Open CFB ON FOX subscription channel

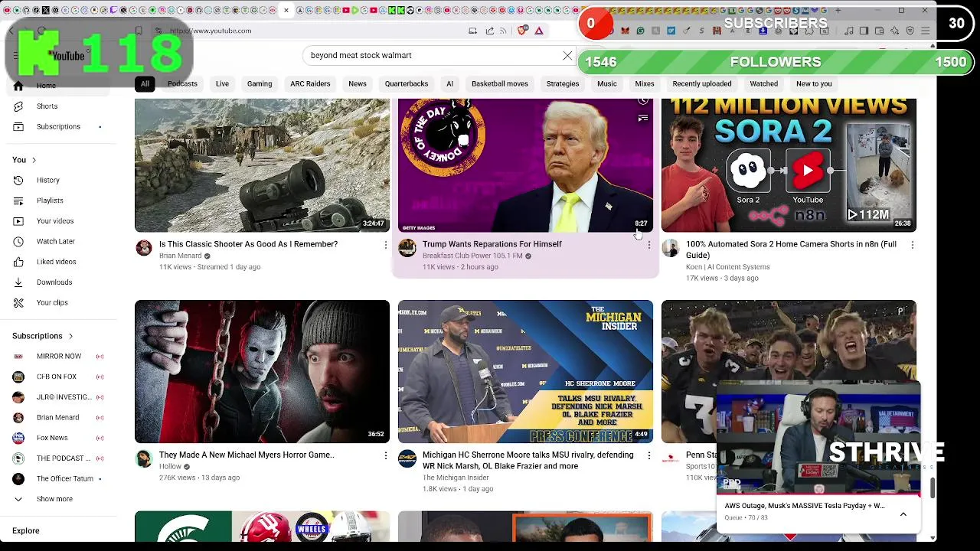(x=58, y=377)
